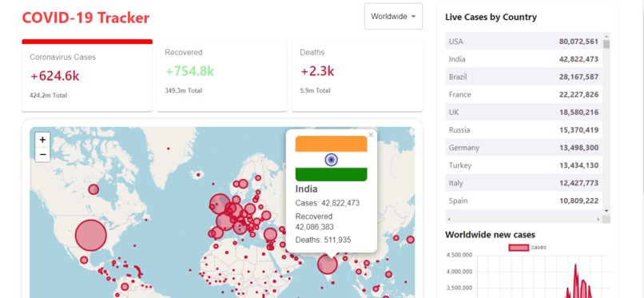Screen dimensions: 644x298
Task: Select the Brazil row in country table
Action: coord(523,77)
